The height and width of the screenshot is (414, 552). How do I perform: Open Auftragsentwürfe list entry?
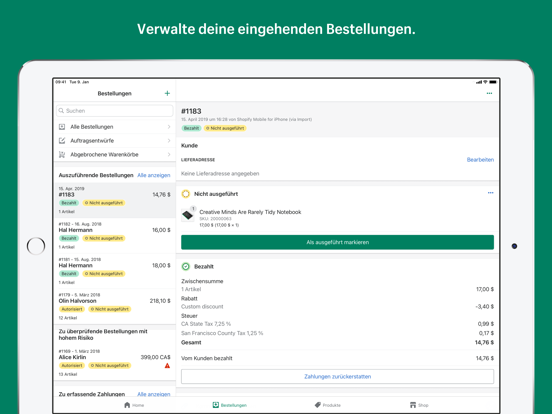[115, 140]
